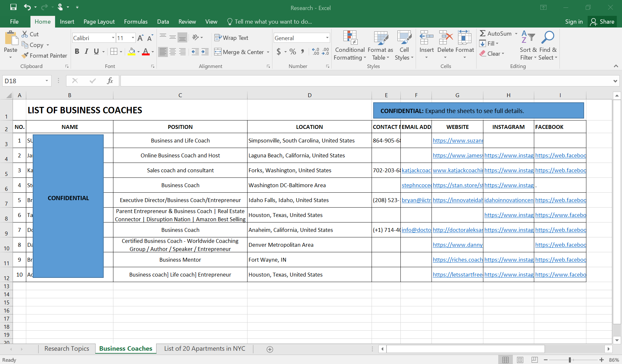Activate the Format Painter brush
This screenshot has width=622, height=364.
click(25, 56)
